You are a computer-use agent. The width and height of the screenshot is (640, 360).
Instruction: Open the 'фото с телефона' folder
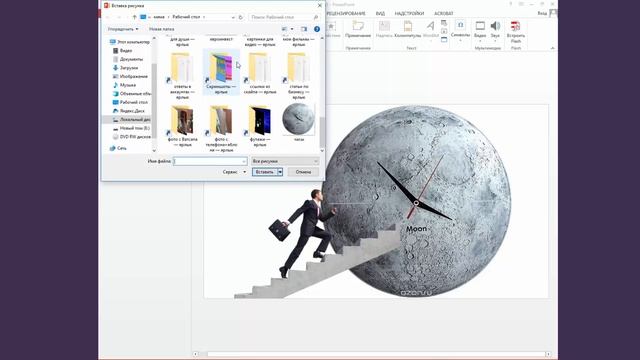[x=221, y=128]
